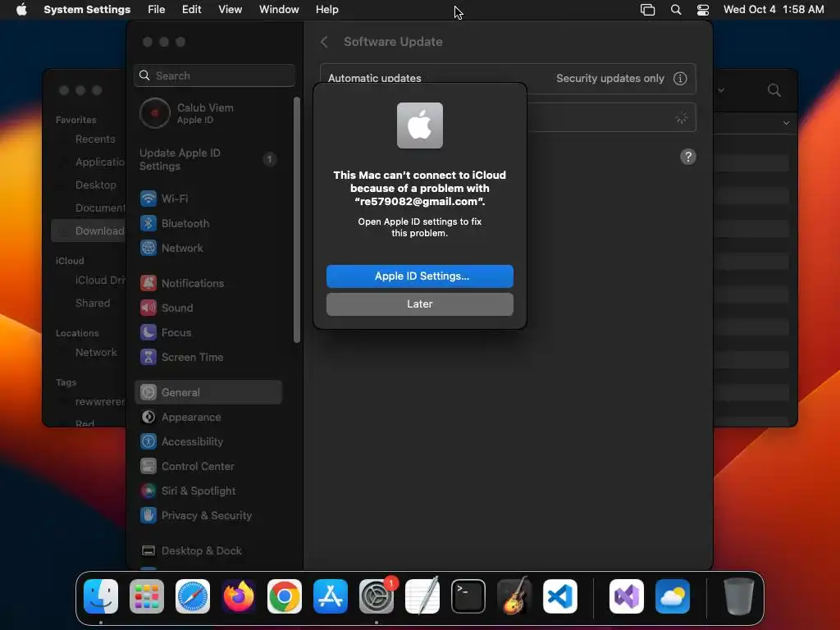
Task: Open the File menu
Action: click(x=157, y=10)
